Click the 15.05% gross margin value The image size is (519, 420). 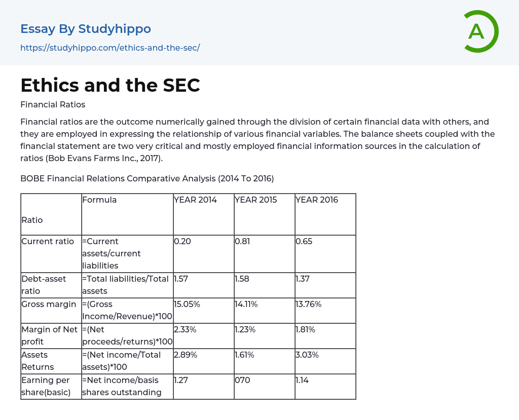(187, 304)
